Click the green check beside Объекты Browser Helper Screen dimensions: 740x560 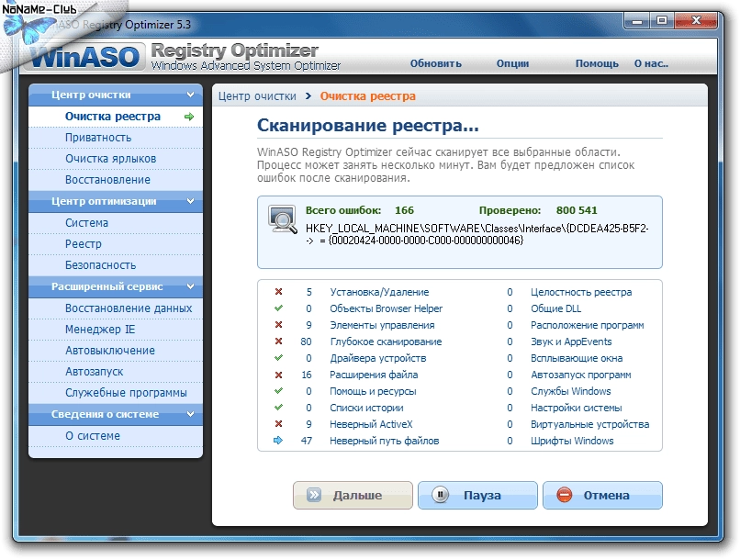coord(278,308)
